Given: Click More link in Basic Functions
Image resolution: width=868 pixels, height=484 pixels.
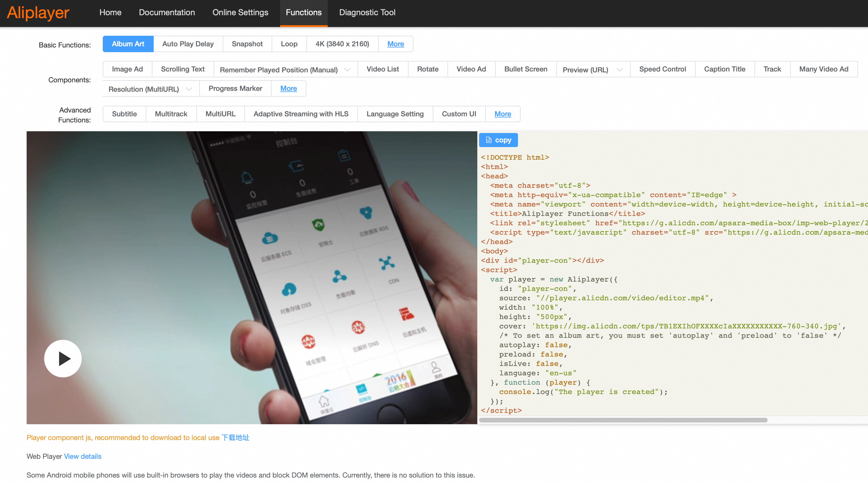Looking at the screenshot, I should pos(395,44).
